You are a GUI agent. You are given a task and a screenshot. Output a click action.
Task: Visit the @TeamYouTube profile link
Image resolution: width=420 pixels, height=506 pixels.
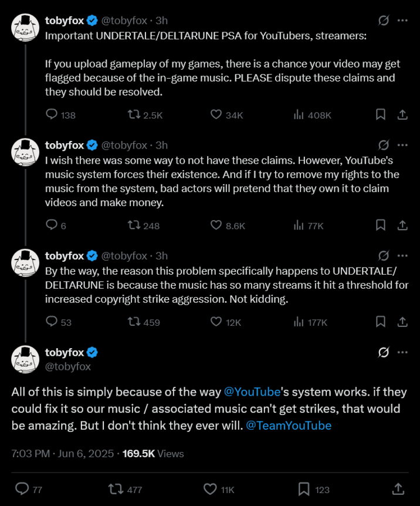pyautogui.click(x=288, y=424)
